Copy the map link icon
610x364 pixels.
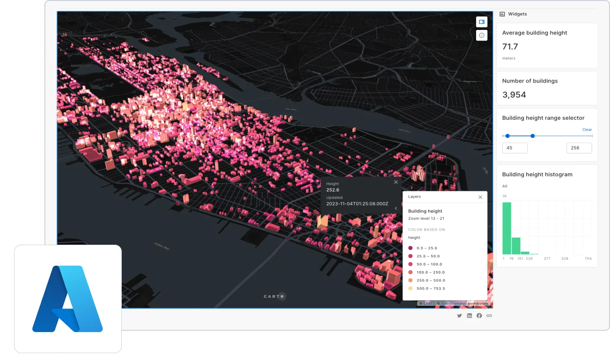(x=489, y=316)
